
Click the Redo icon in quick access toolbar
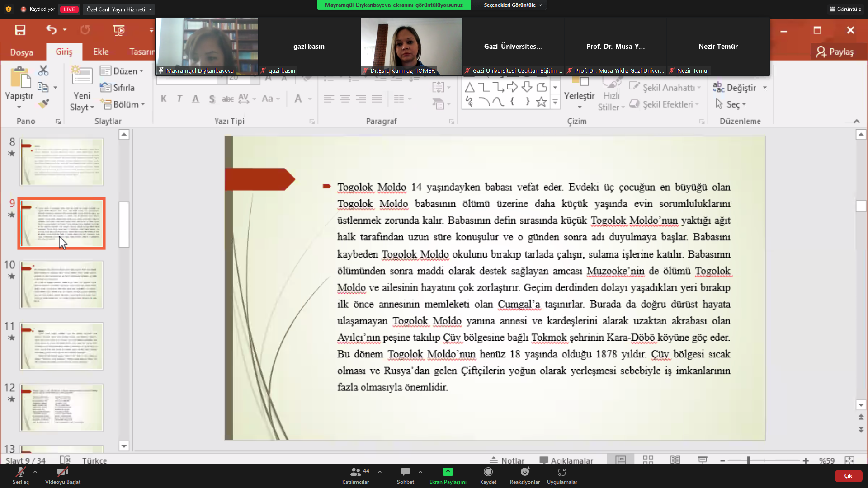[85, 30]
